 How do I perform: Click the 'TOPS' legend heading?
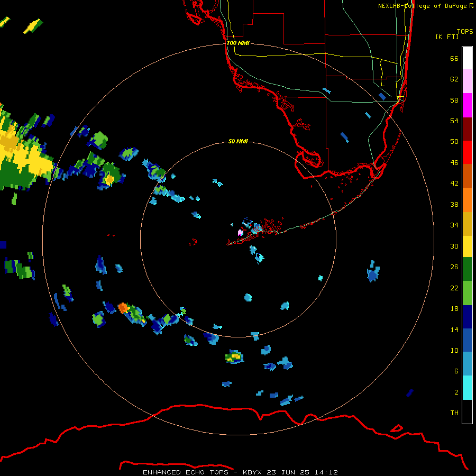[x=465, y=31]
